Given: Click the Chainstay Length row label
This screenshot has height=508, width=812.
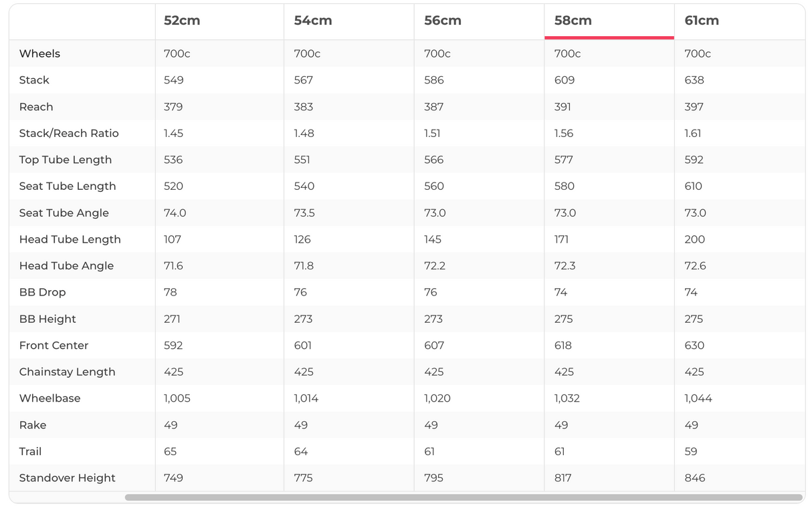Looking at the screenshot, I should [67, 372].
